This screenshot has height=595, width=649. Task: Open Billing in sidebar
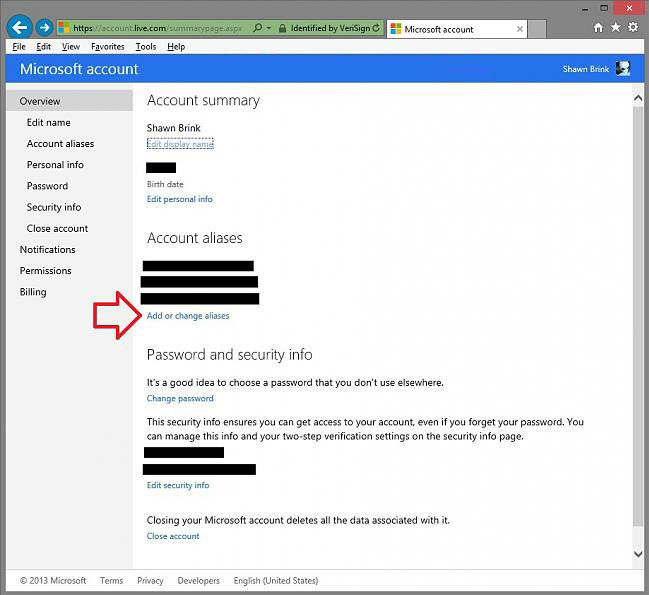33,292
